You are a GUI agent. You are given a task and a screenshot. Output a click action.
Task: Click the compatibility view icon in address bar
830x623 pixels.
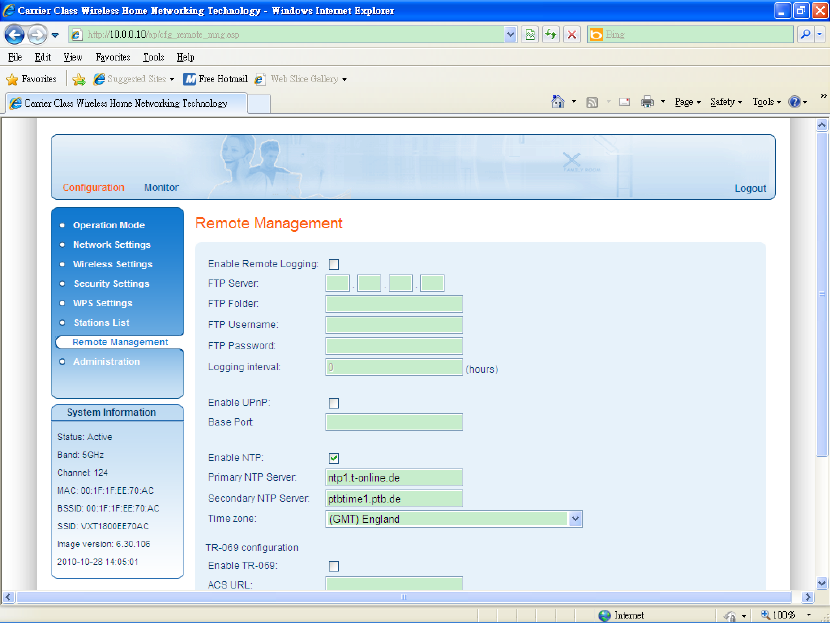(x=530, y=35)
